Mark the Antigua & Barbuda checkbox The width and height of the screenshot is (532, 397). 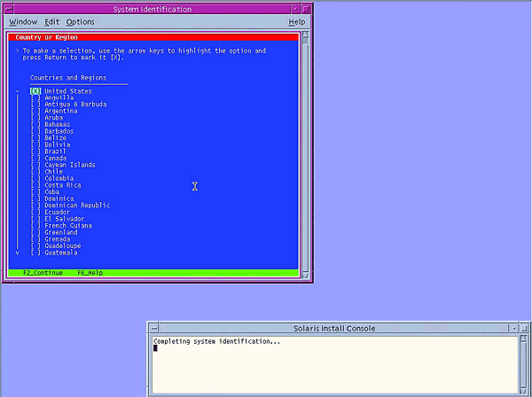[x=35, y=104]
